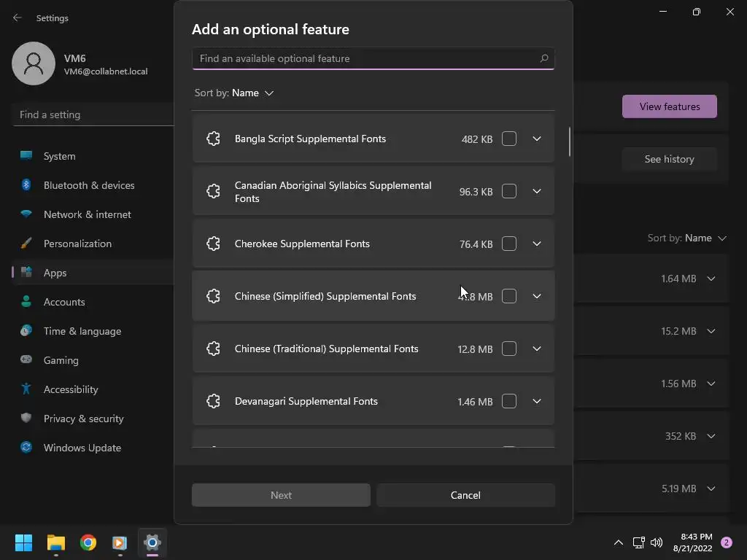Click the search magnifier icon in feature search
747x560 pixels.
[x=543, y=58]
